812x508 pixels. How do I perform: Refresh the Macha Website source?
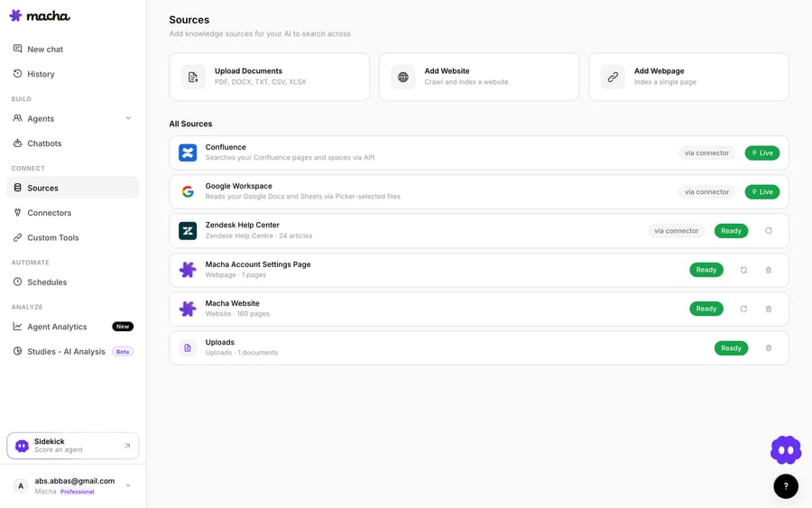tap(743, 309)
